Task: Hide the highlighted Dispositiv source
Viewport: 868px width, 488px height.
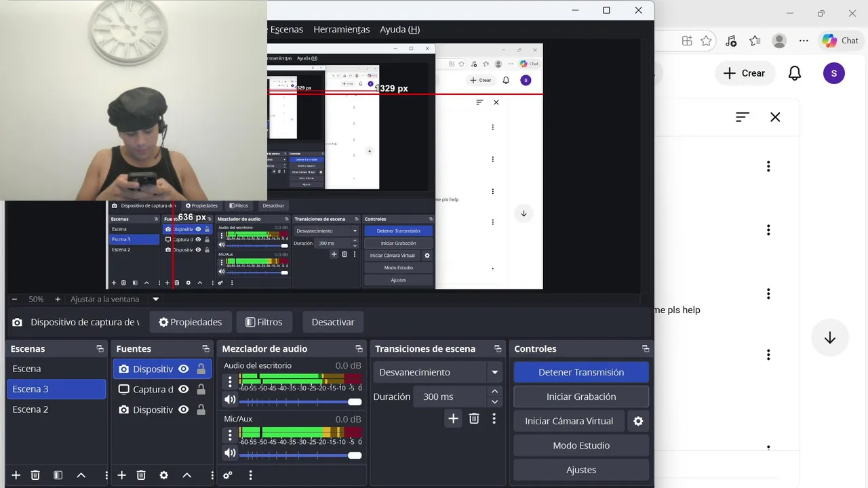Action: [184, 369]
